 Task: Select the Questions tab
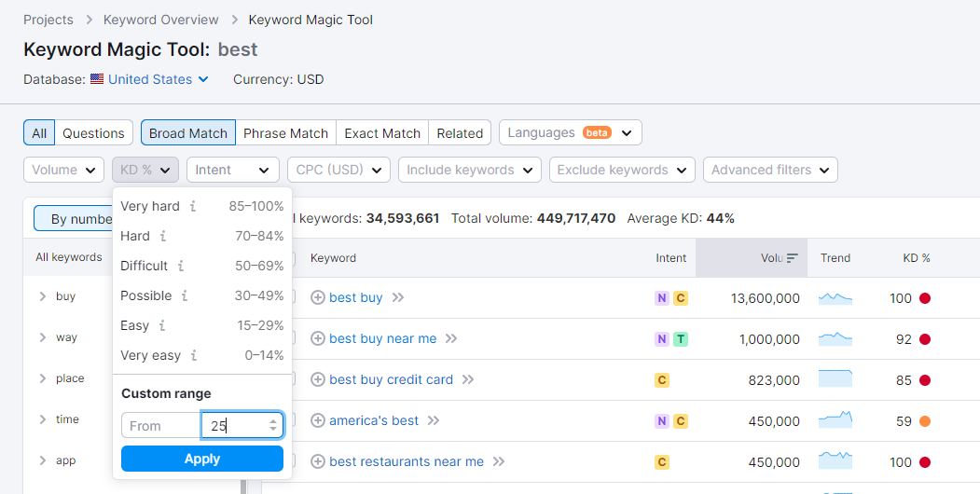click(93, 133)
